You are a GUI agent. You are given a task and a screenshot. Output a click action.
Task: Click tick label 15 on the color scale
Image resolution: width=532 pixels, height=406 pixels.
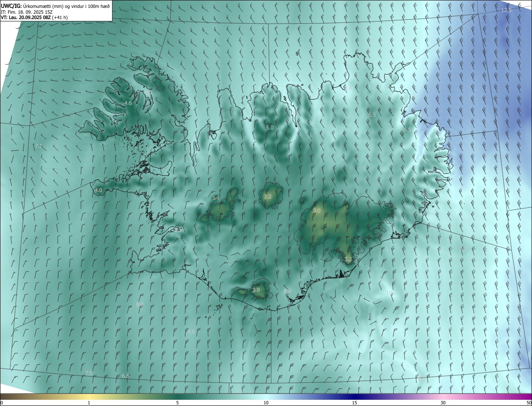(355, 403)
